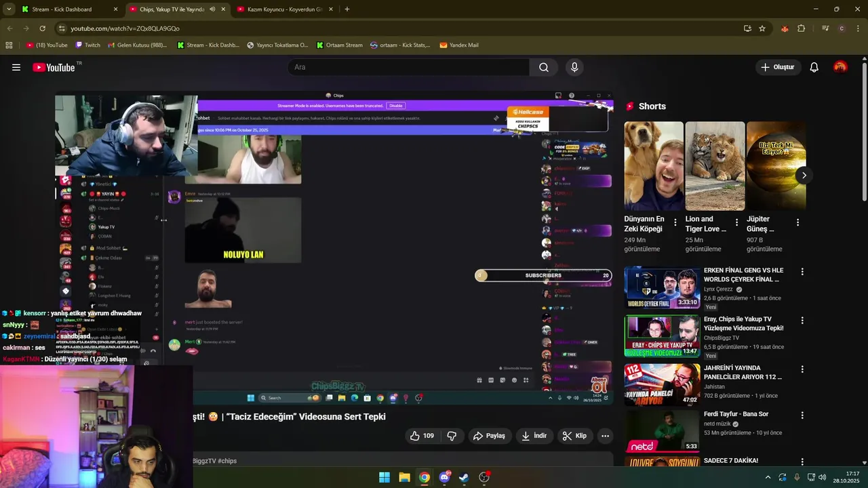Reload the page in Chrome

(x=42, y=28)
